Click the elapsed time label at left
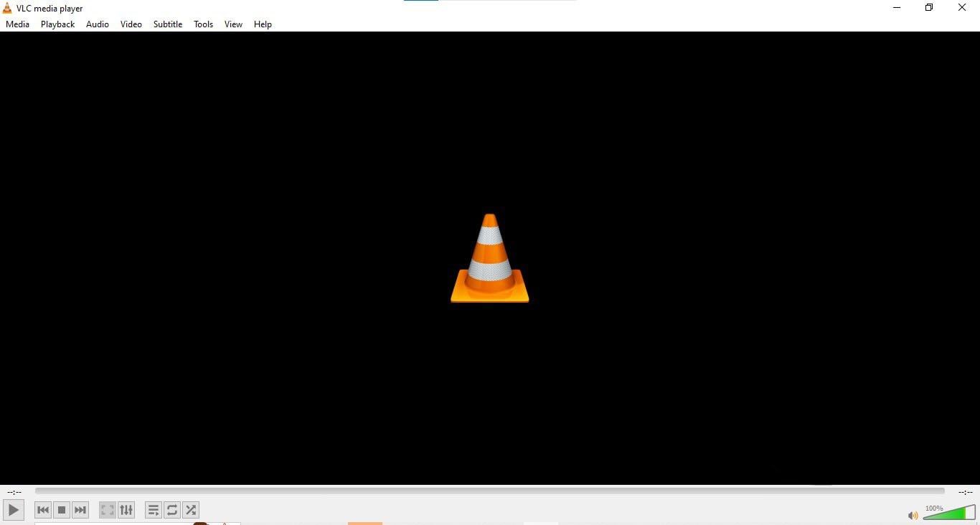This screenshot has width=980, height=525. click(x=14, y=492)
